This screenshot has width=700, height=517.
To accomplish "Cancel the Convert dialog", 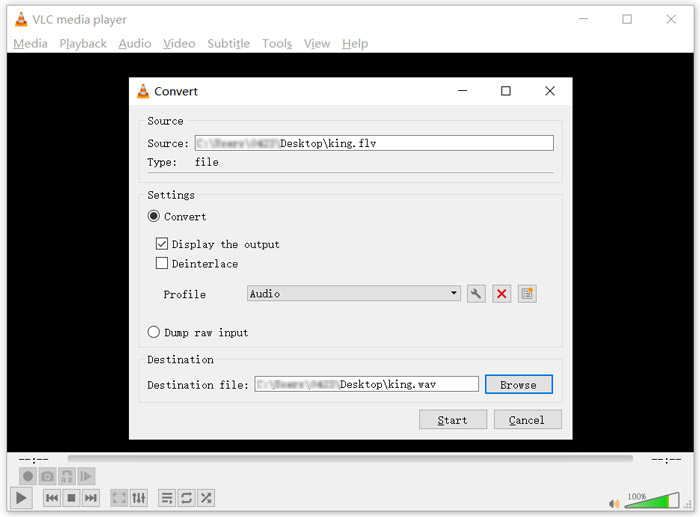I will point(527,420).
